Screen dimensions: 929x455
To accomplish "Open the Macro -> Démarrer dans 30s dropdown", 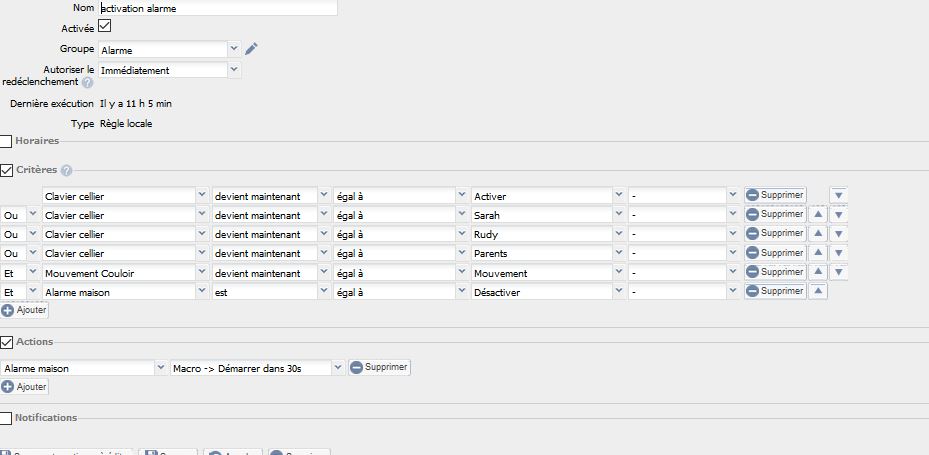I will click(338, 368).
